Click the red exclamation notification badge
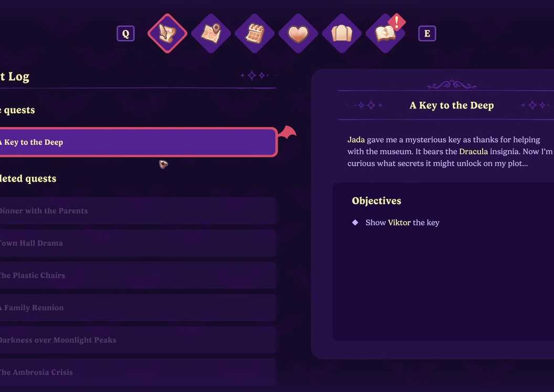The image size is (554, 392). click(397, 22)
